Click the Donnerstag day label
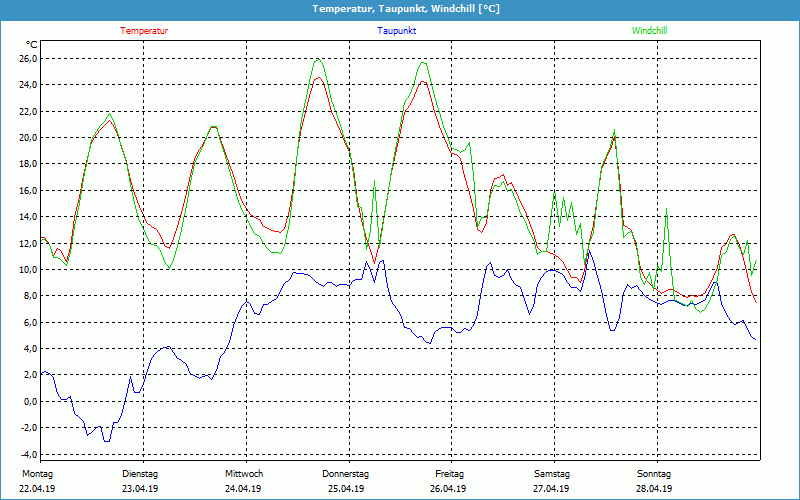This screenshot has height=500, width=800. 345,474
